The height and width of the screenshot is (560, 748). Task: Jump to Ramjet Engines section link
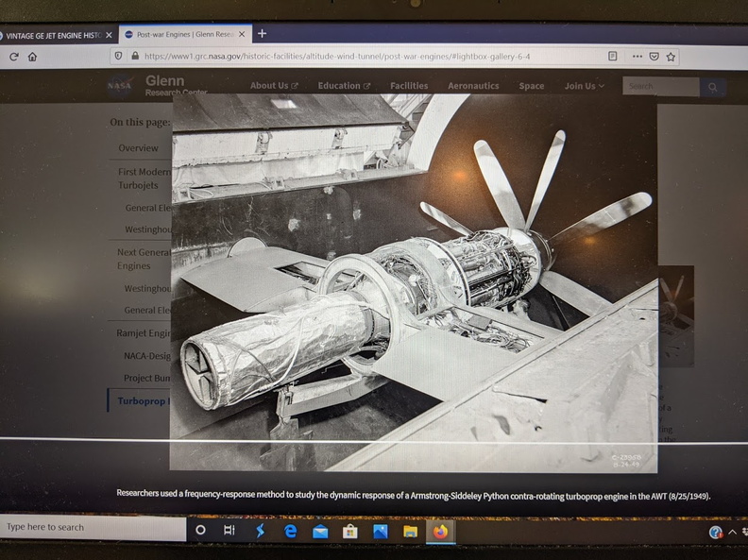coord(144,333)
